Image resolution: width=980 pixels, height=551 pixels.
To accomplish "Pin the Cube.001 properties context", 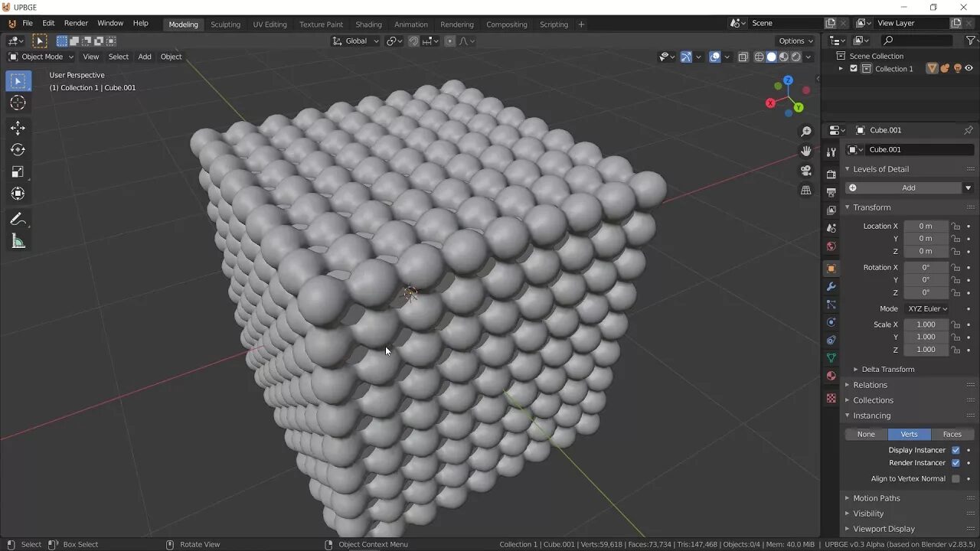I will point(968,130).
